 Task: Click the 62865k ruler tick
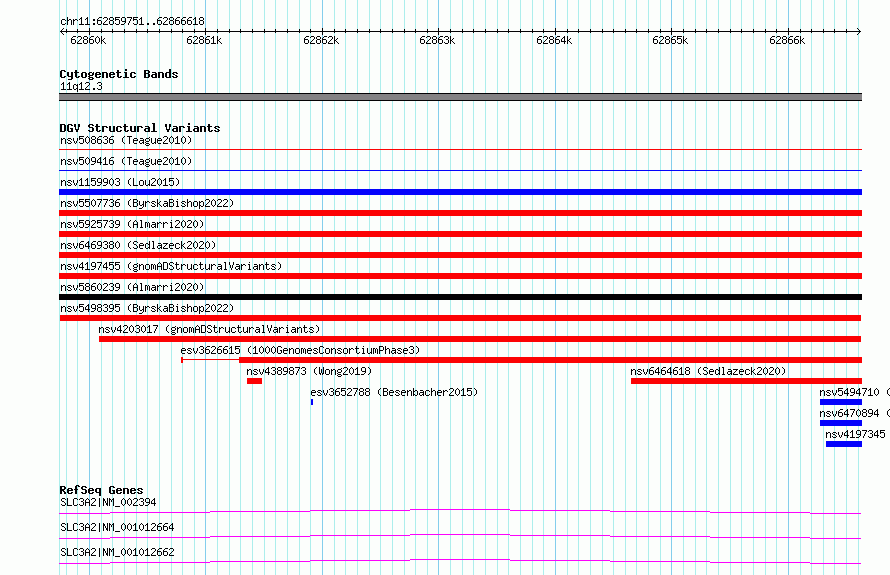[670, 40]
